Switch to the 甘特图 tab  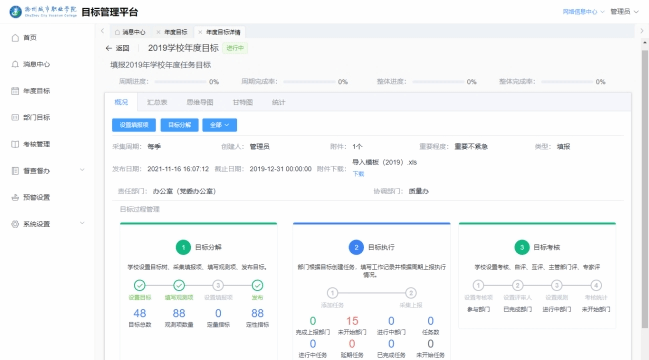(x=243, y=102)
